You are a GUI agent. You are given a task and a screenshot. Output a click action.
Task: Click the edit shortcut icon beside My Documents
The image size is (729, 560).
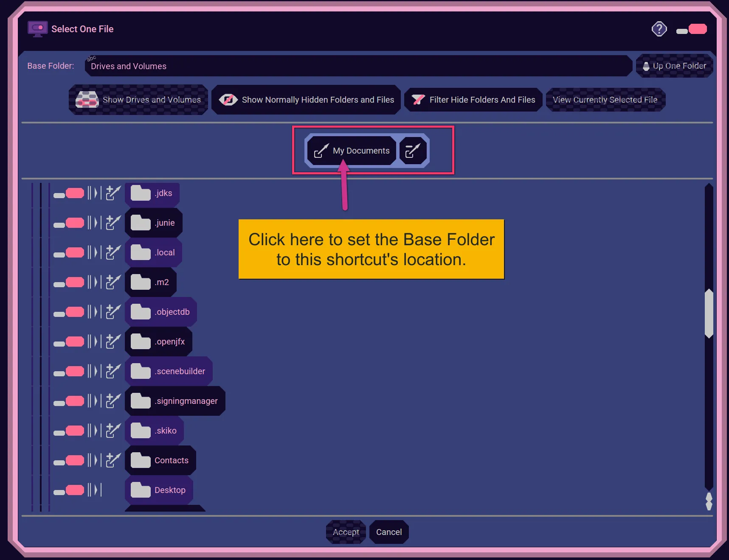point(413,151)
